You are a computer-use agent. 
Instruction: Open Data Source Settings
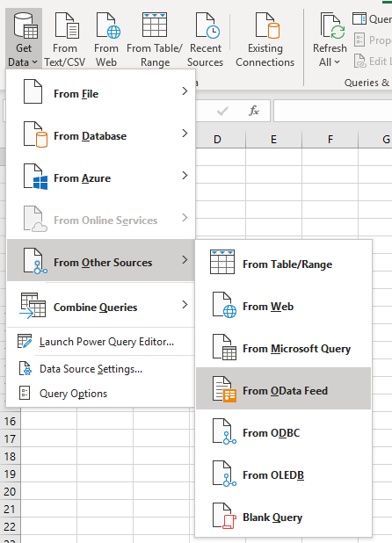101,369
